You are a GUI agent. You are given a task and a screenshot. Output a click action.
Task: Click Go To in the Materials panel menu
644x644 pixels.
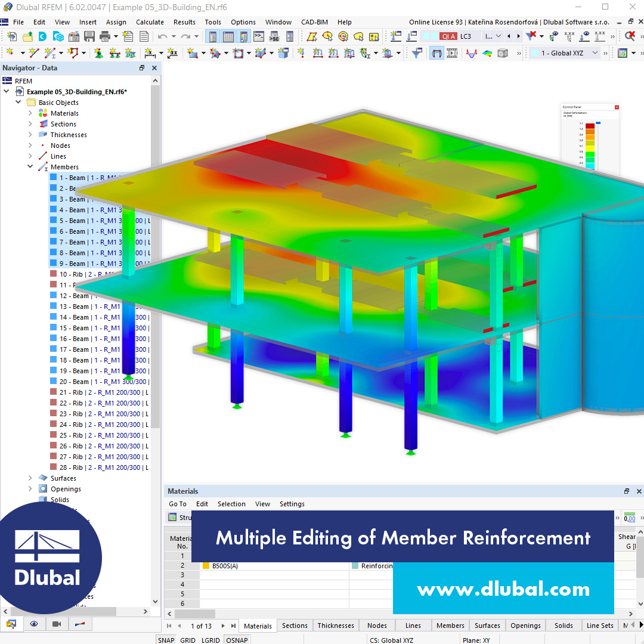[x=177, y=504]
